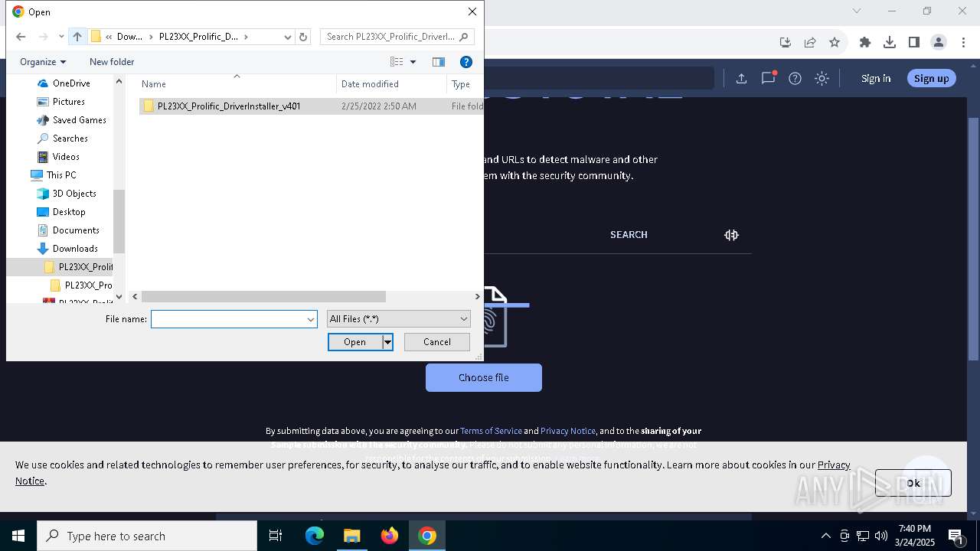The height and width of the screenshot is (551, 980).
Task: Select 3D Objects in navigation tree
Action: [x=74, y=194]
